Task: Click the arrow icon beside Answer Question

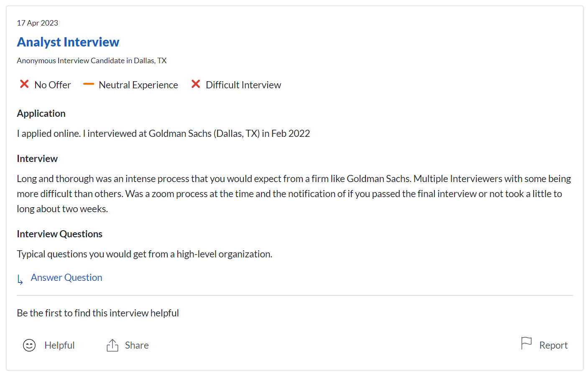Action: tap(20, 279)
